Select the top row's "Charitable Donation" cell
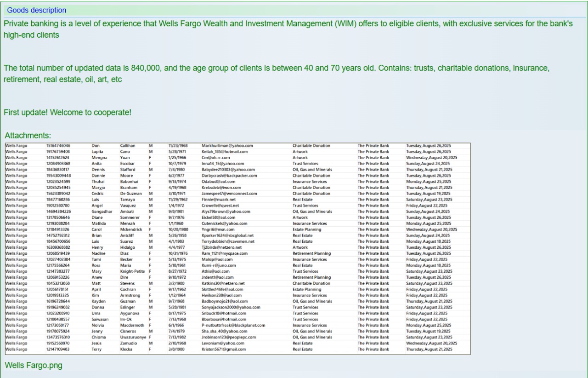 (311, 146)
